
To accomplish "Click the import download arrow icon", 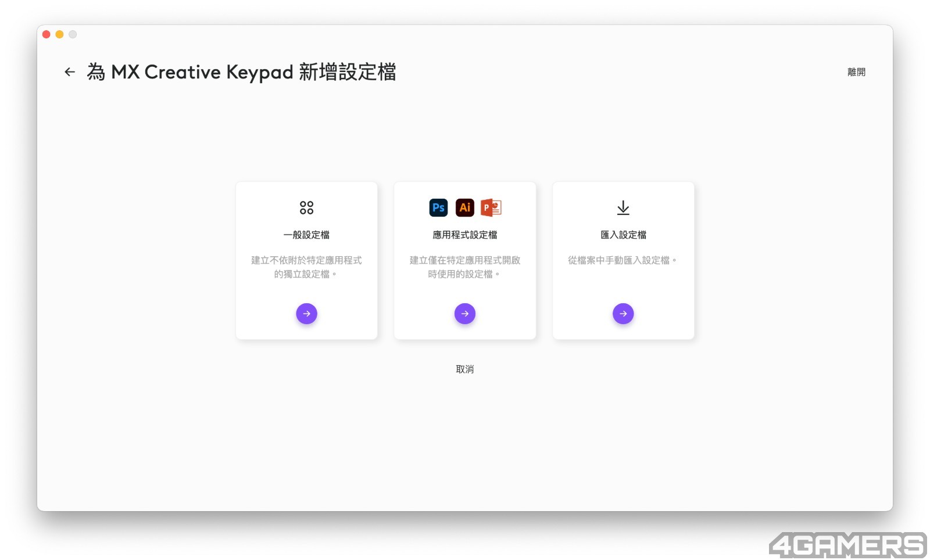I will 623,207.
